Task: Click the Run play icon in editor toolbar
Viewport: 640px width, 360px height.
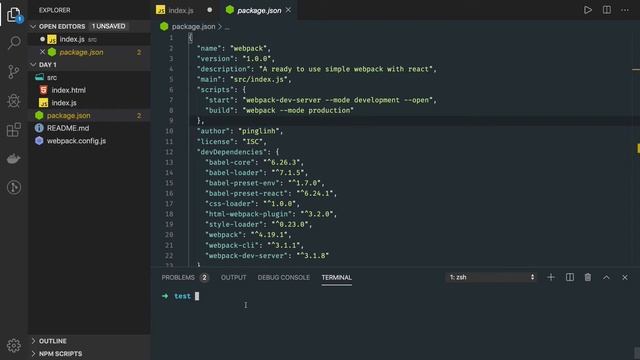Action: tap(587, 10)
